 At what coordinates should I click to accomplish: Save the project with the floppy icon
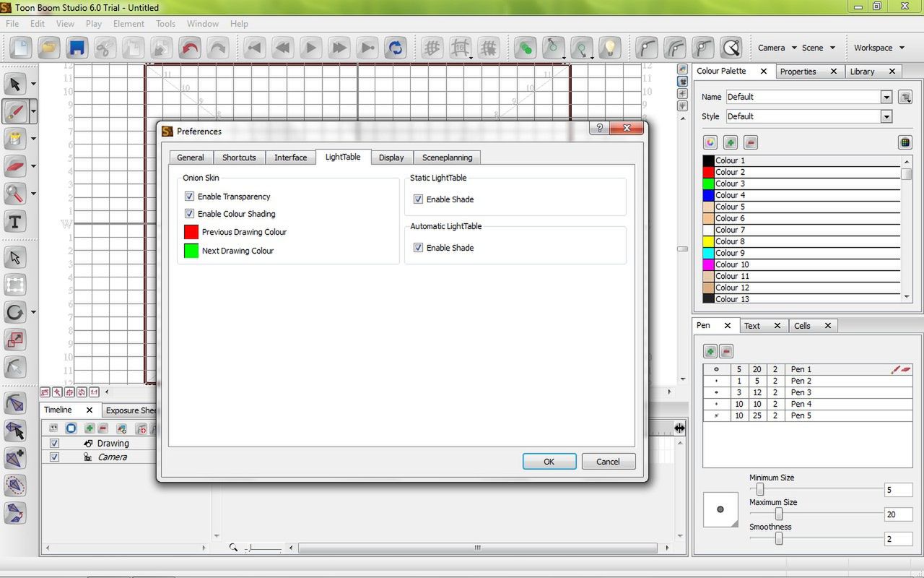77,48
